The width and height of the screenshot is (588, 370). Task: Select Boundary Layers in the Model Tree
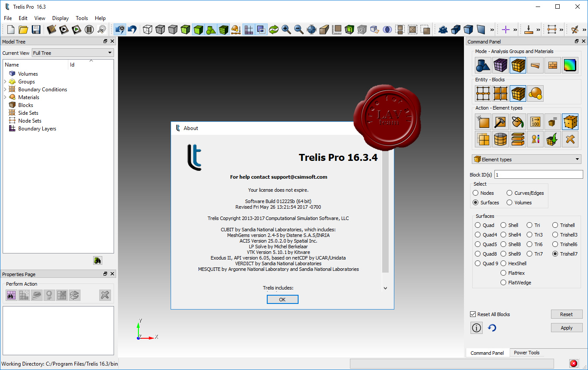point(37,129)
